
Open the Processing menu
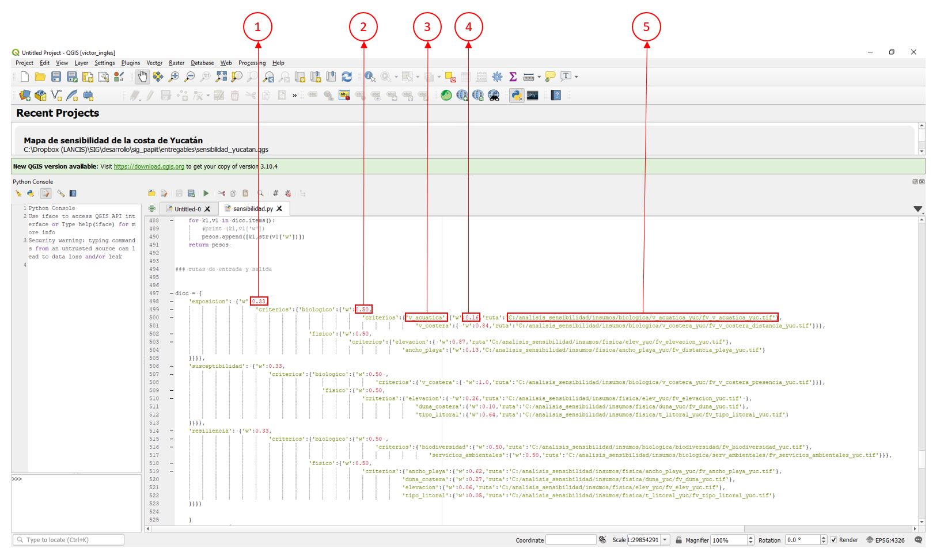pos(252,63)
